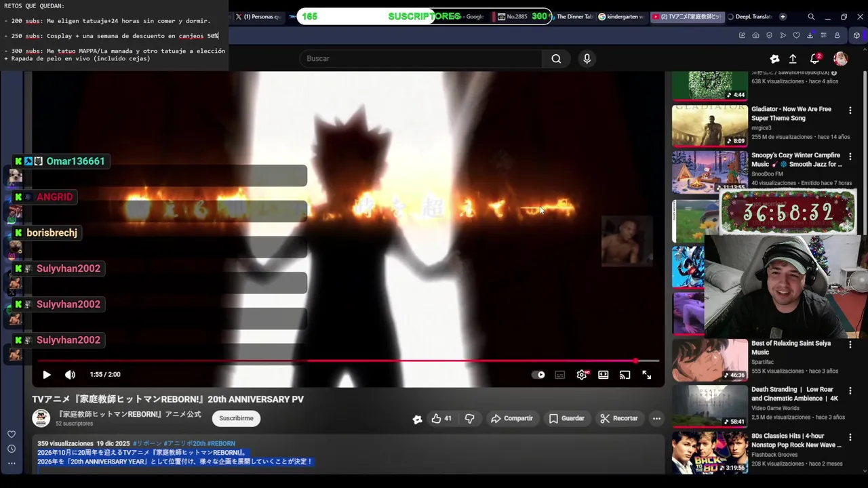868x488 pixels.
Task: Open options for Snoopy's Cozy Winter video
Action: click(850, 156)
